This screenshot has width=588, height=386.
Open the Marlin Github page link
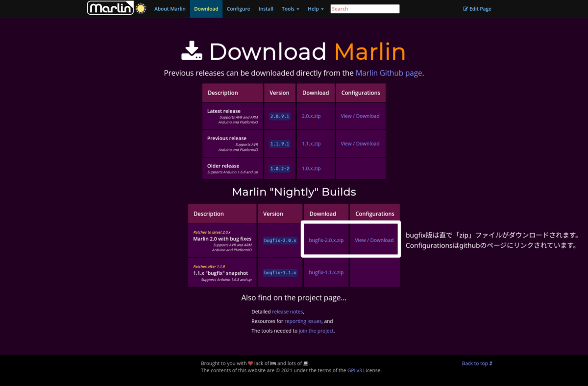(x=389, y=73)
